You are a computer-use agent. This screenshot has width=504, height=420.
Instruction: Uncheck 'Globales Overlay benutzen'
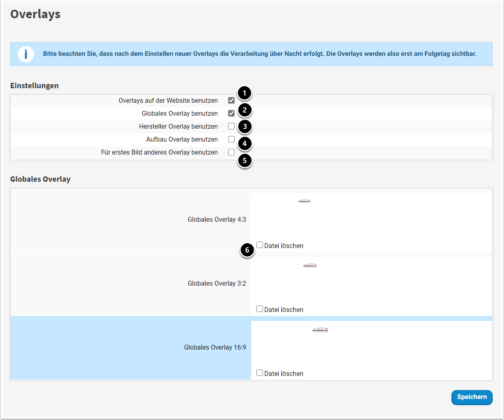231,113
